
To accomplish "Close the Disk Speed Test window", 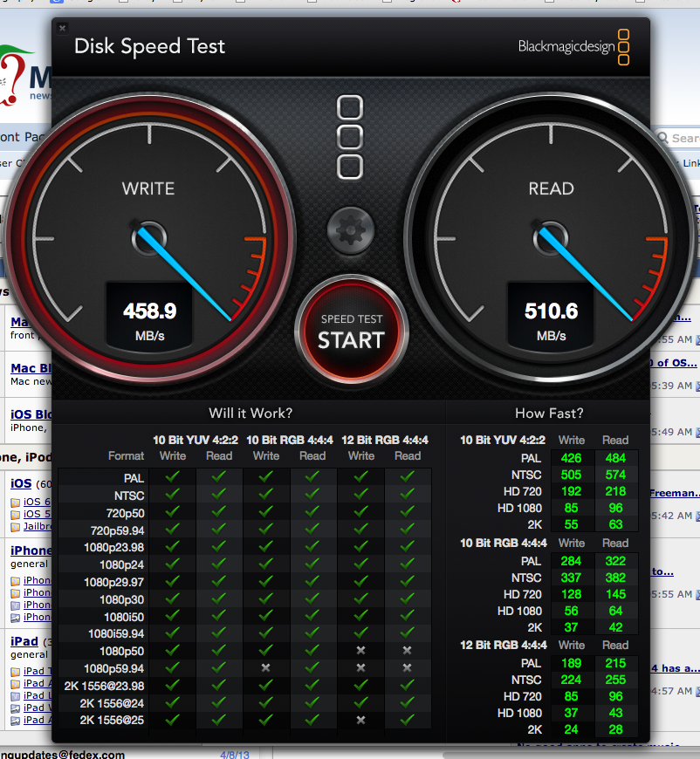I will [x=62, y=28].
